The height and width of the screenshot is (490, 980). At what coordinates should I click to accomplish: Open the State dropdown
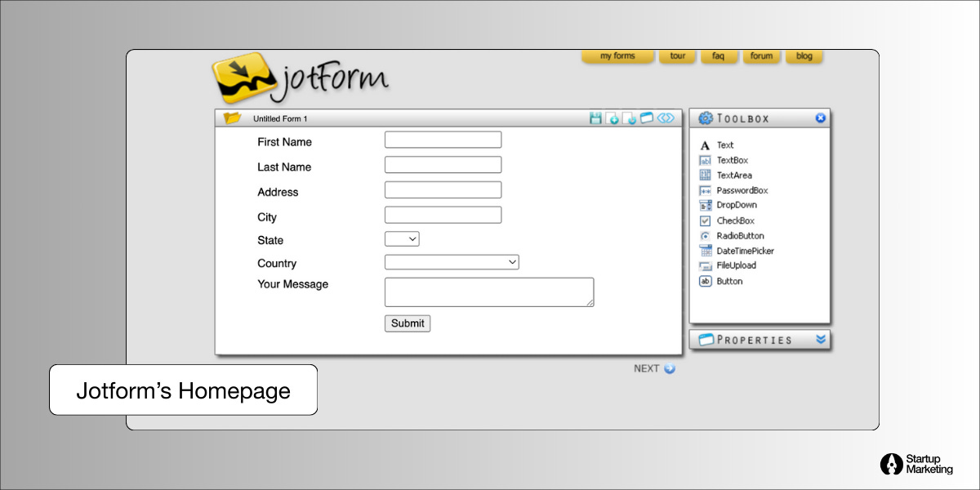pos(402,239)
